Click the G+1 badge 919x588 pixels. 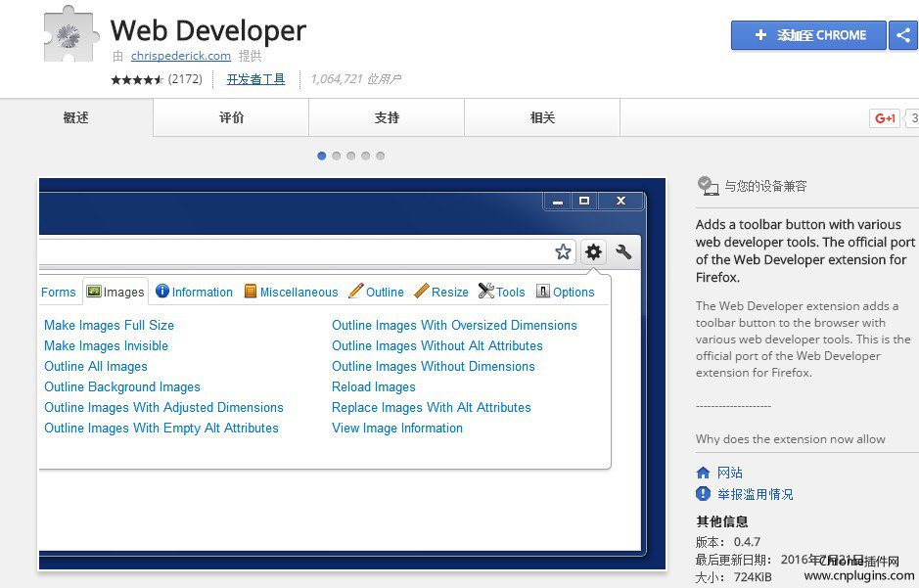[885, 117]
